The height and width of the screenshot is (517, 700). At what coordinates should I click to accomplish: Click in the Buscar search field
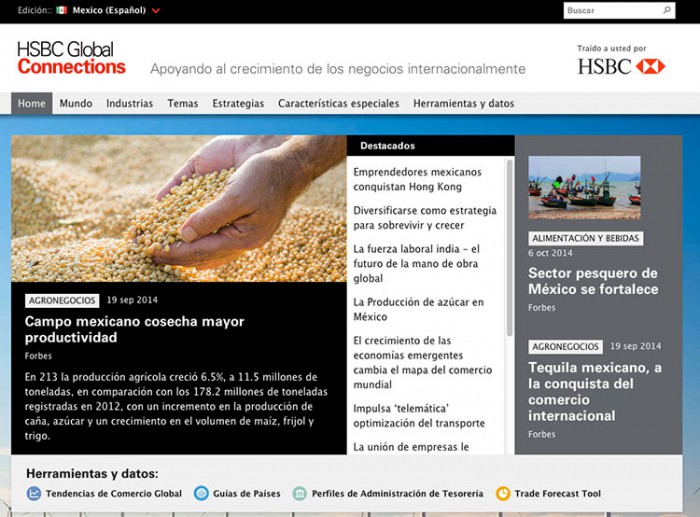(x=610, y=11)
